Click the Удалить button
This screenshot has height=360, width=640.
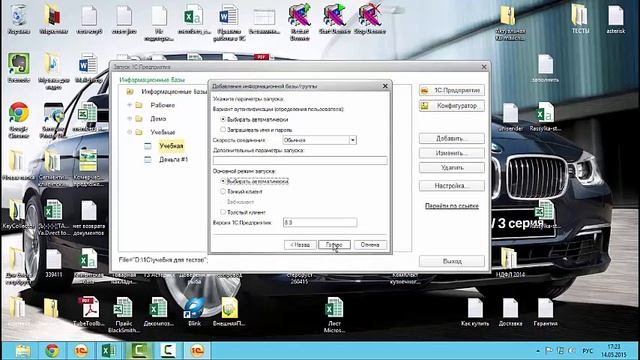452,168
